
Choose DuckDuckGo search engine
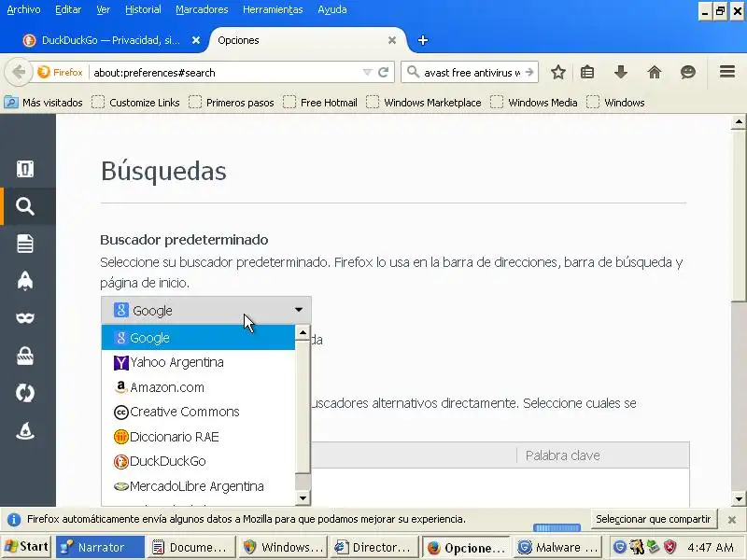(198, 461)
